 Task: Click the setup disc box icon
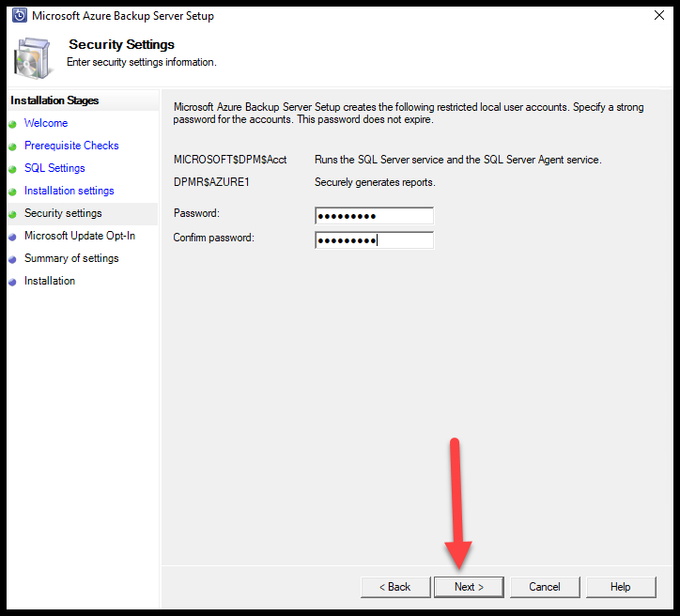[x=32, y=58]
